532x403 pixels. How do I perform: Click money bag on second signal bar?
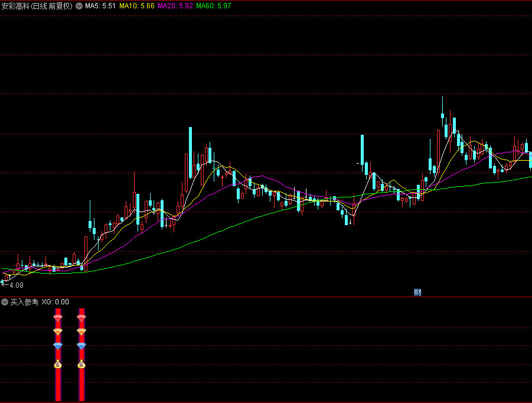pyautogui.click(x=81, y=364)
